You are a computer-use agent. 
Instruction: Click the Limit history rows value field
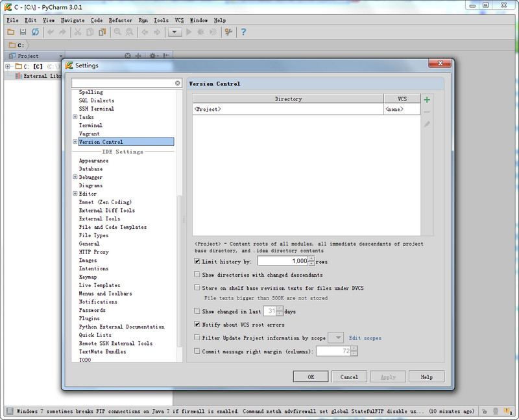[283, 261]
